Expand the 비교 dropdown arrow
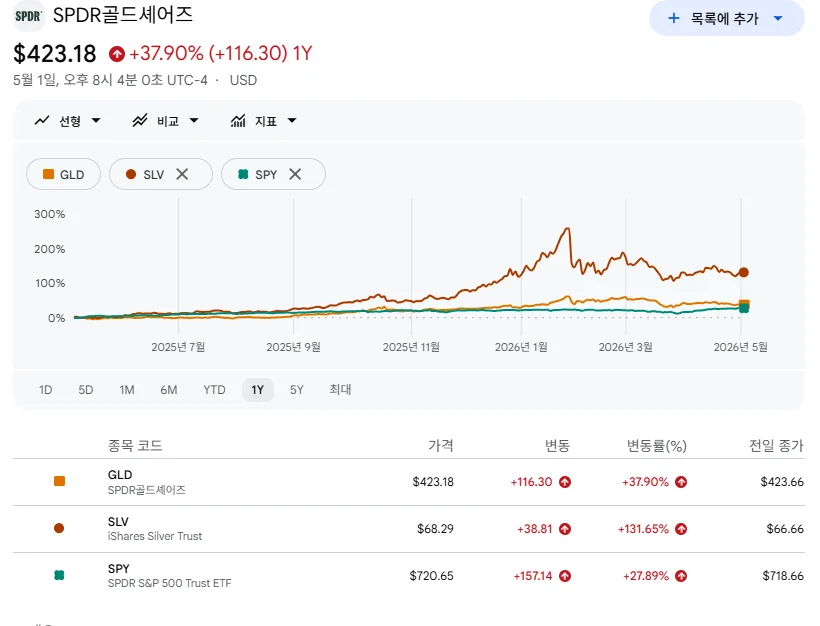 click(194, 121)
